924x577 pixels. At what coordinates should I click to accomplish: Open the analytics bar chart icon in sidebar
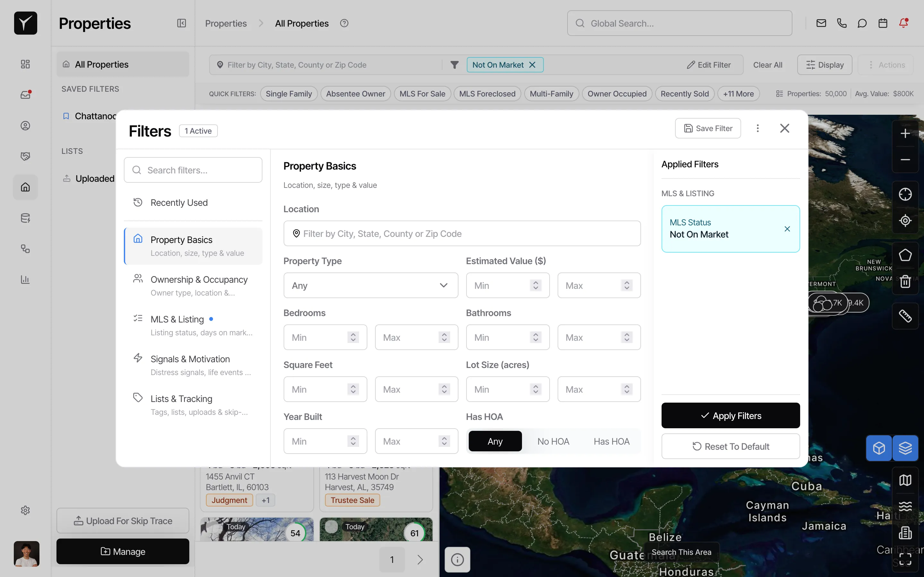(x=25, y=279)
